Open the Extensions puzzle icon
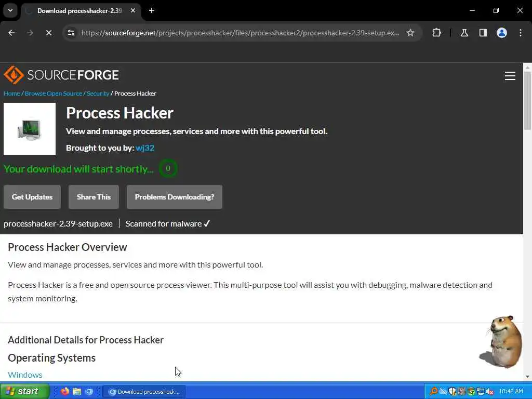 436,33
